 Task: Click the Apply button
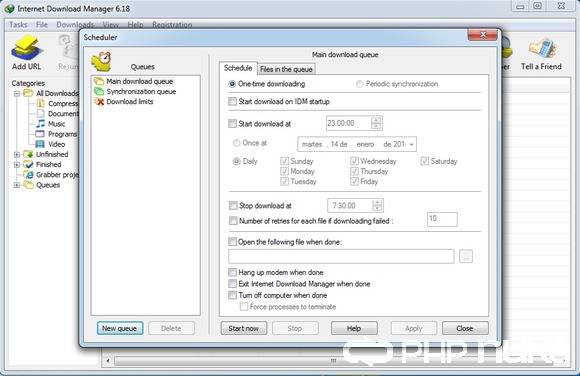click(x=414, y=328)
